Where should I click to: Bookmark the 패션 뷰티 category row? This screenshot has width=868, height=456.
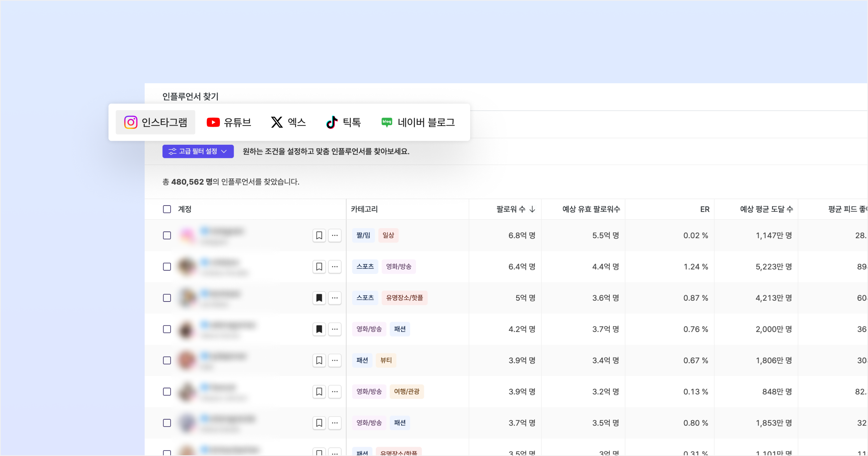[319, 360]
